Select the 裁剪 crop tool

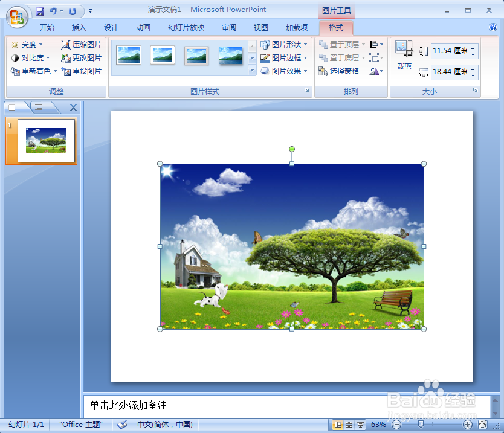tap(404, 55)
